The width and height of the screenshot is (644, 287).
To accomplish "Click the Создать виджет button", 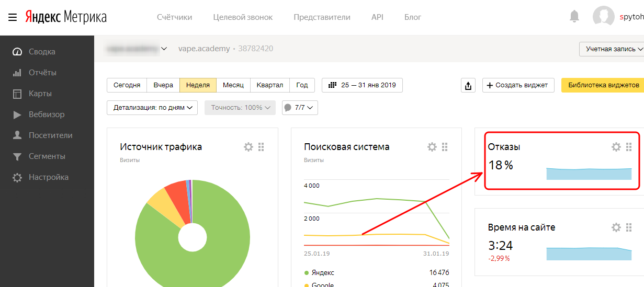I will [518, 85].
